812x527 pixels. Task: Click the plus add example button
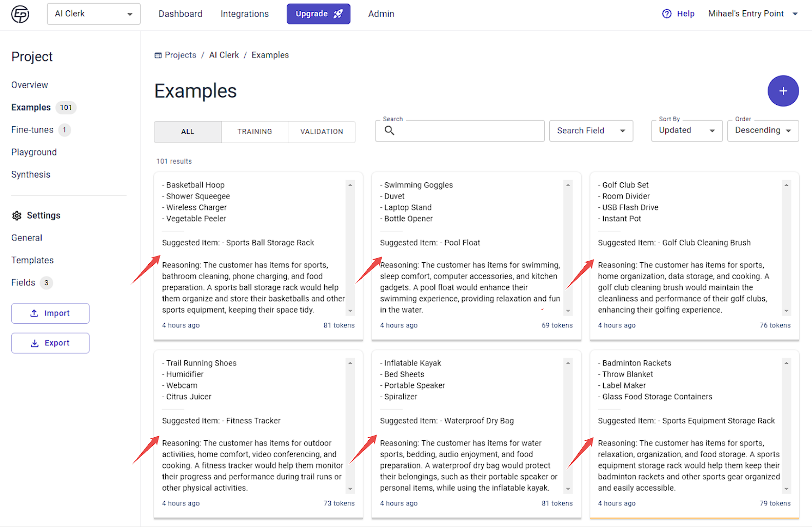click(783, 91)
